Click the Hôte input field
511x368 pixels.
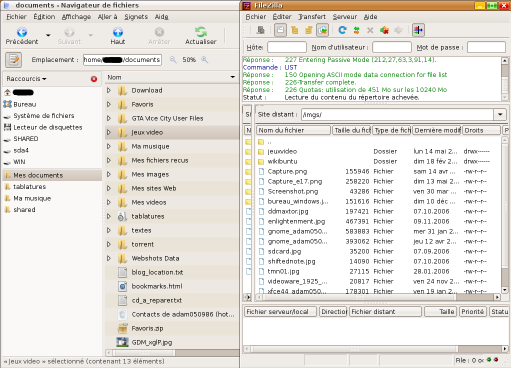coord(287,47)
